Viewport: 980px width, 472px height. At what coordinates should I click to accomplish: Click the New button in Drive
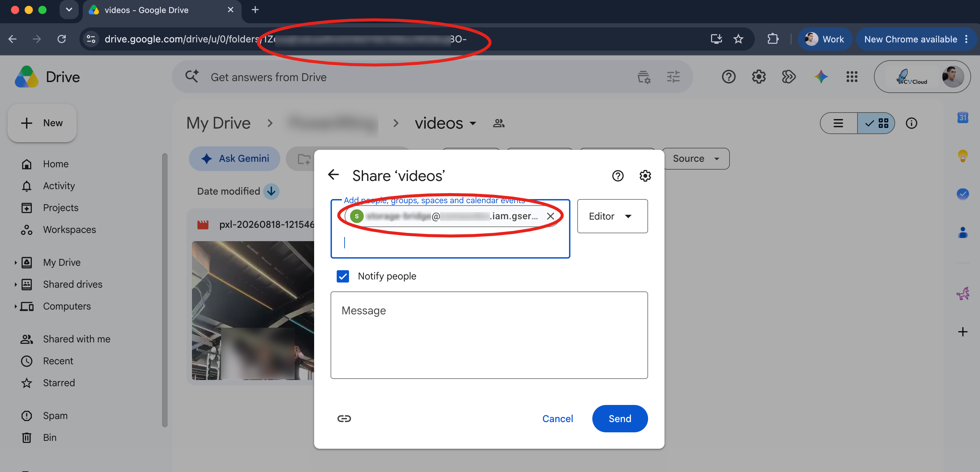[x=42, y=123]
